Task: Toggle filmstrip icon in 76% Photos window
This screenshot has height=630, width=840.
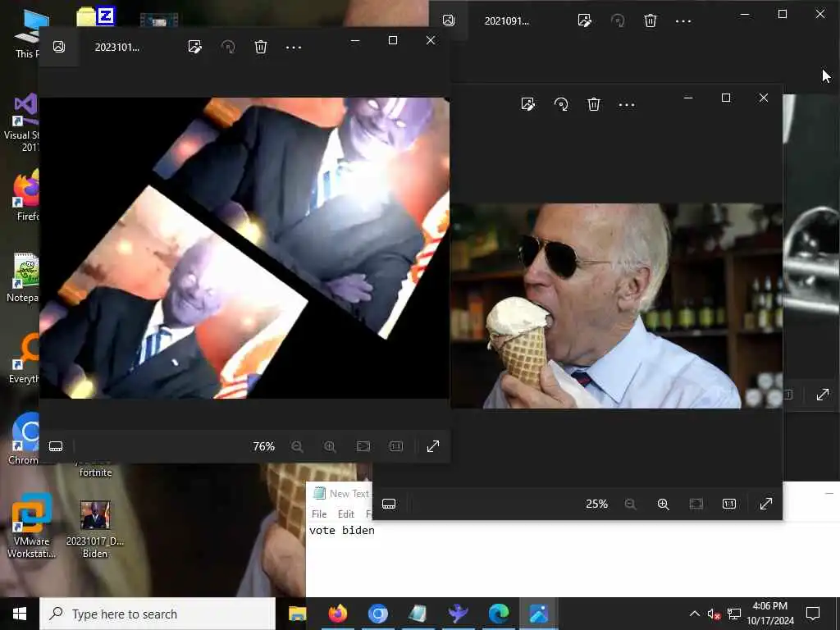Action: [x=56, y=446]
